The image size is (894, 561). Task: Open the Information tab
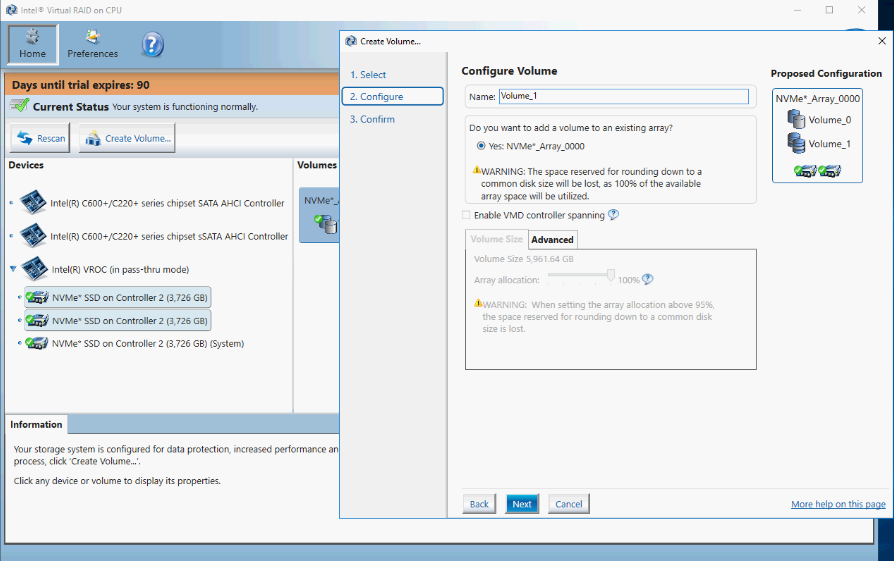36,424
